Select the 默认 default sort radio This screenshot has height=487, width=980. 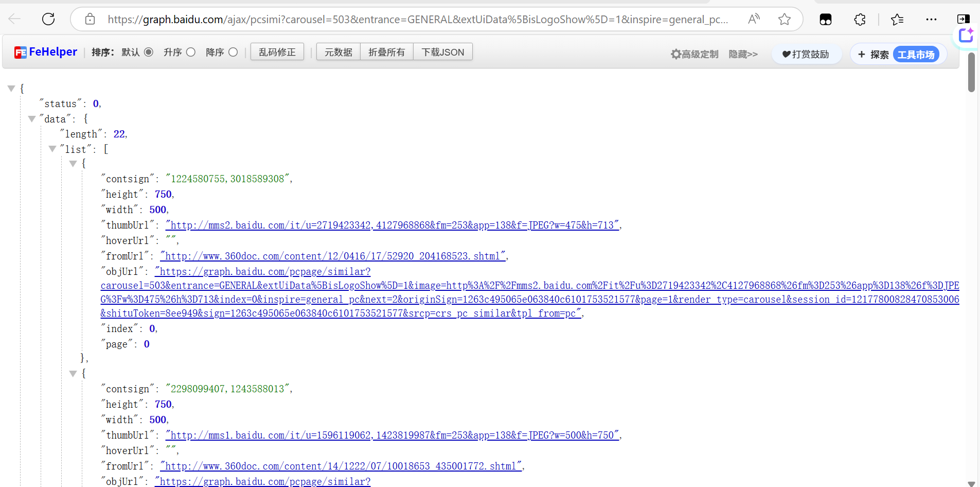[149, 52]
